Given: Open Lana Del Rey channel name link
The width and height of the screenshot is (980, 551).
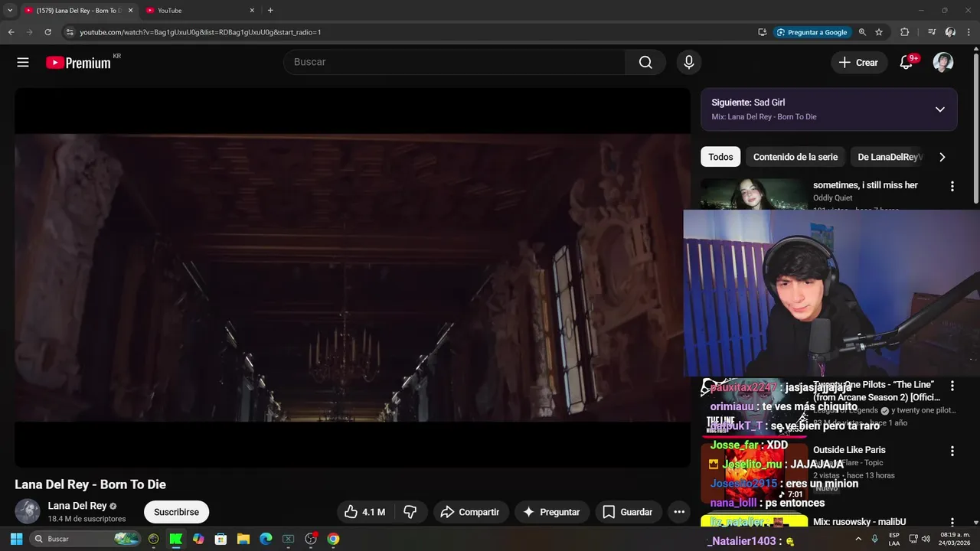Looking at the screenshot, I should tap(77, 506).
